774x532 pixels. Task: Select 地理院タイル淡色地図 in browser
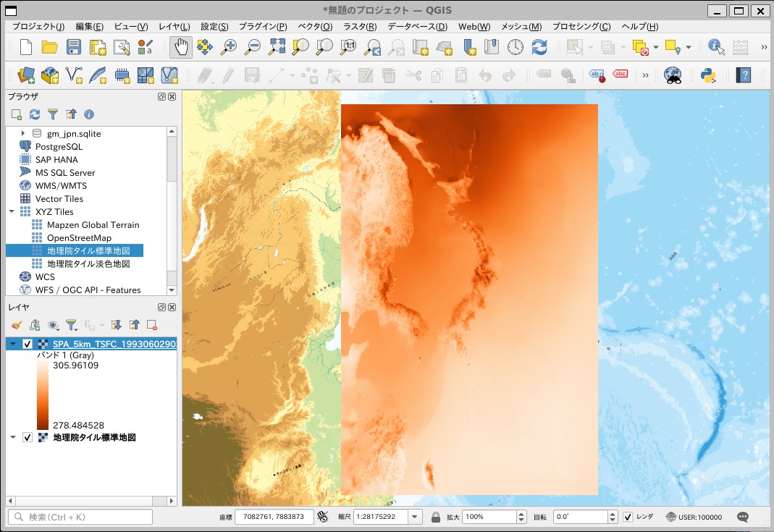[x=88, y=263]
